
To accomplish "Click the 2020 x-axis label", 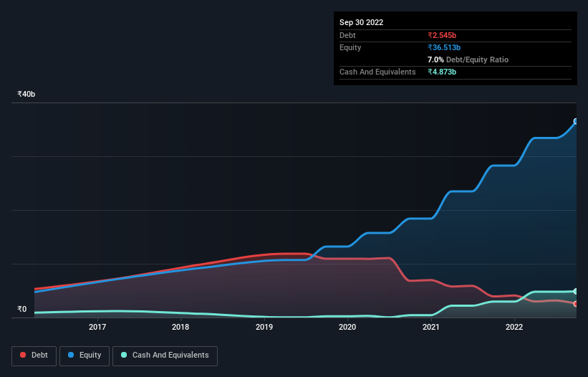I will click(347, 327).
